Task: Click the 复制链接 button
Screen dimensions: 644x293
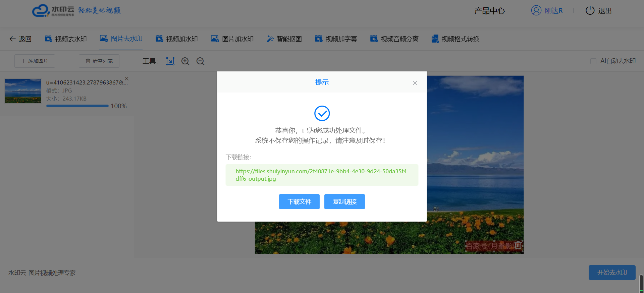Action: pos(344,201)
